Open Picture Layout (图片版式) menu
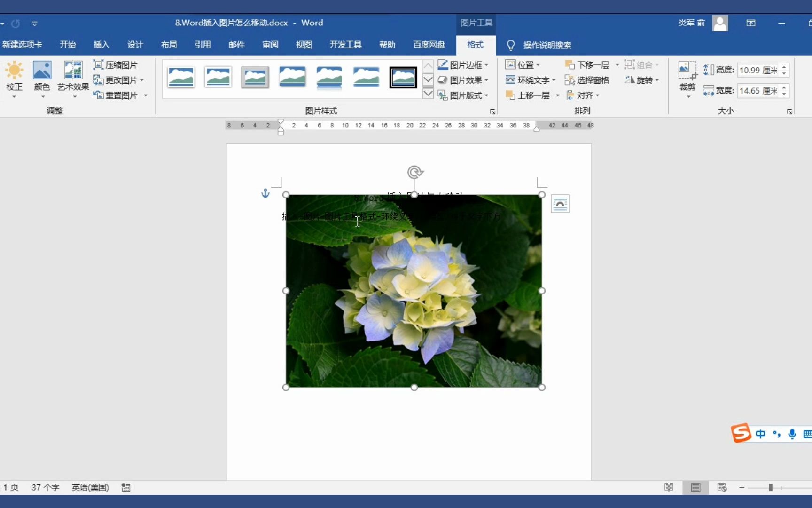This screenshot has height=508, width=812. [463, 95]
